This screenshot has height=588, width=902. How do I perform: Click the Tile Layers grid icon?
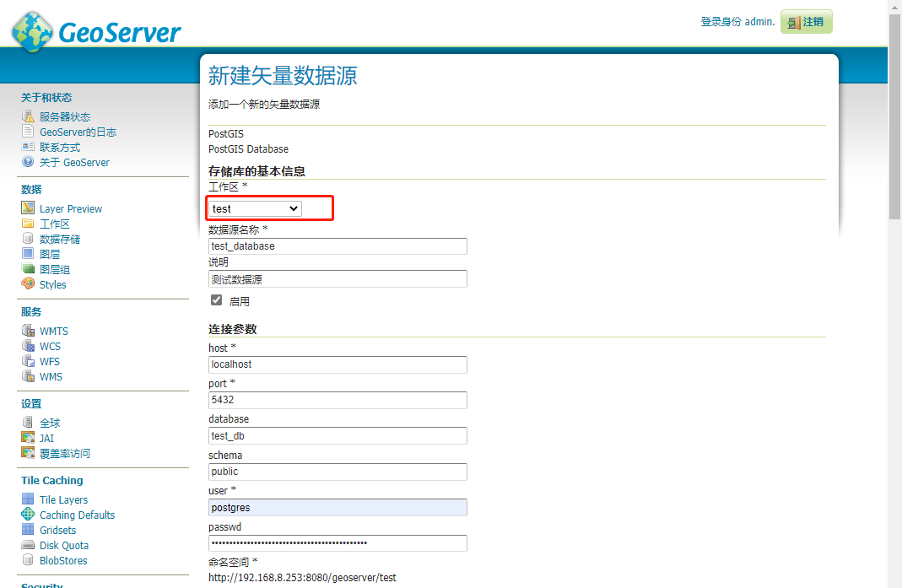(28, 499)
